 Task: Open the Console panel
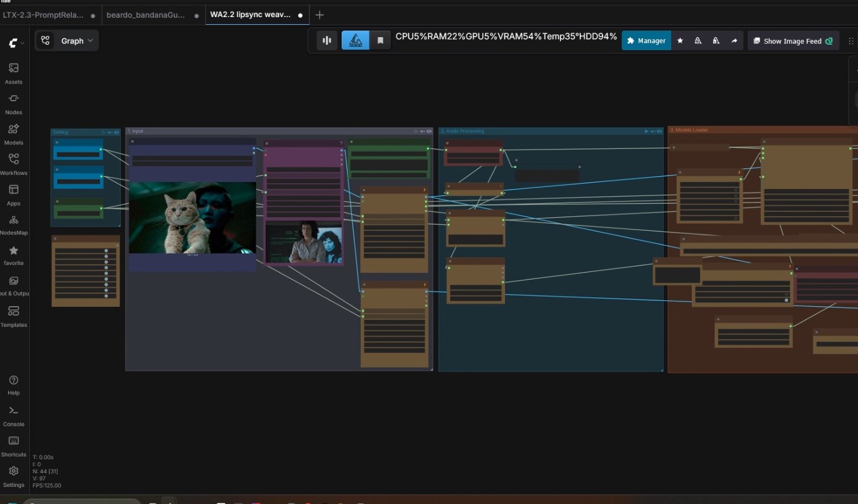(14, 416)
